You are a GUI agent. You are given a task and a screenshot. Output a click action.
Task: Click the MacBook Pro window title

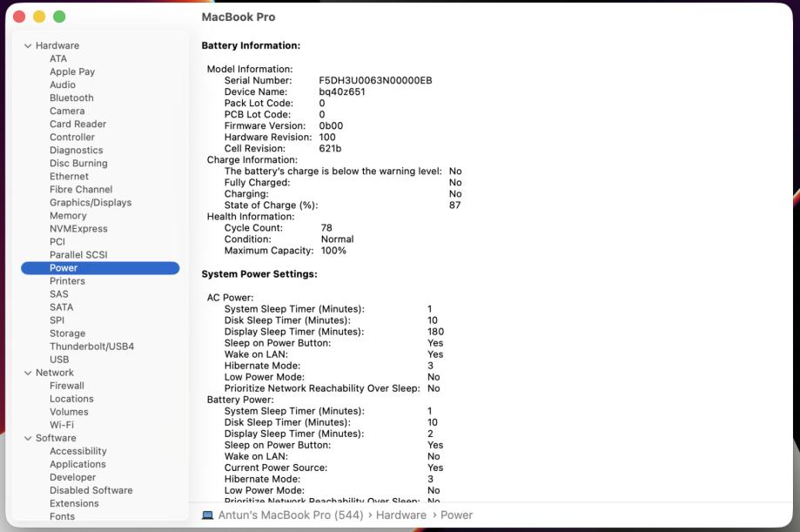(x=239, y=17)
